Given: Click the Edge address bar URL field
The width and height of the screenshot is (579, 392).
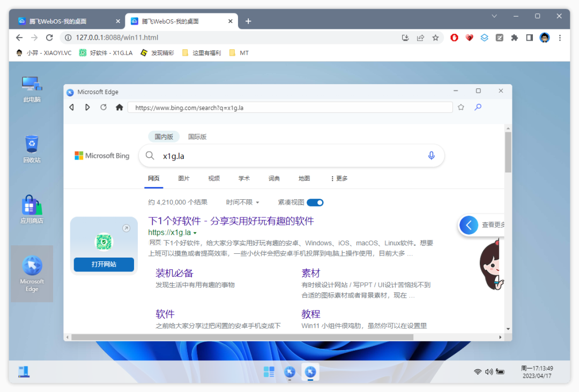Looking at the screenshot, I should coord(290,108).
